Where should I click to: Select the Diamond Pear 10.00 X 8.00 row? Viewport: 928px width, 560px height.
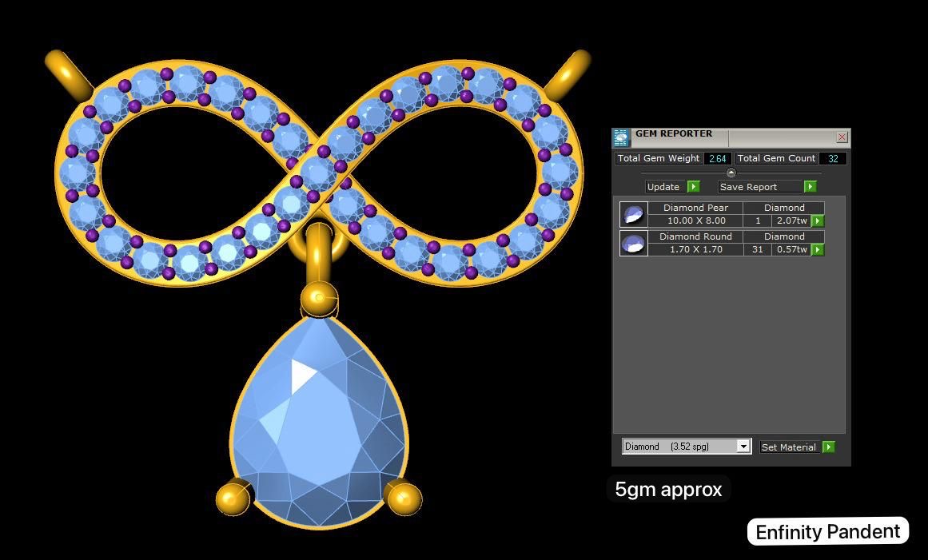(x=695, y=220)
